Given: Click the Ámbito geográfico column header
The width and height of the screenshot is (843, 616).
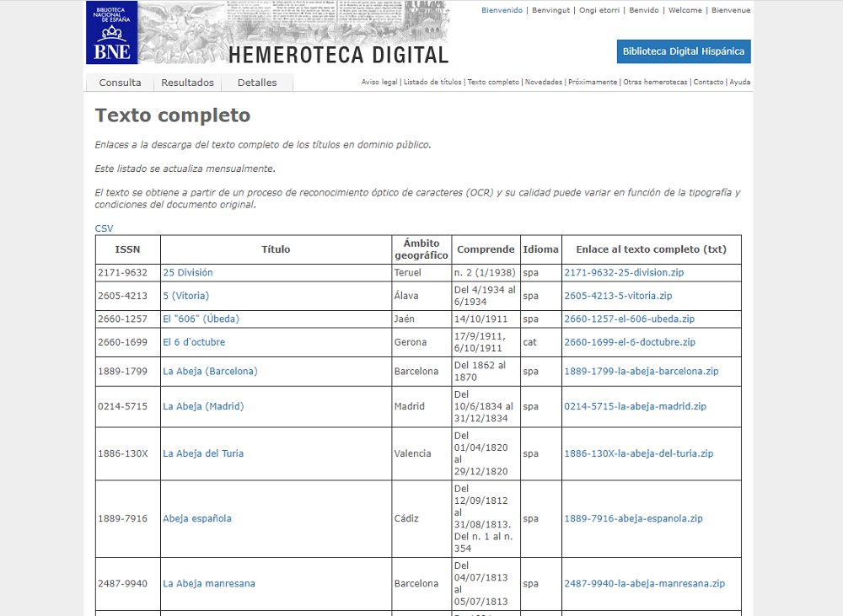Looking at the screenshot, I should [421, 249].
